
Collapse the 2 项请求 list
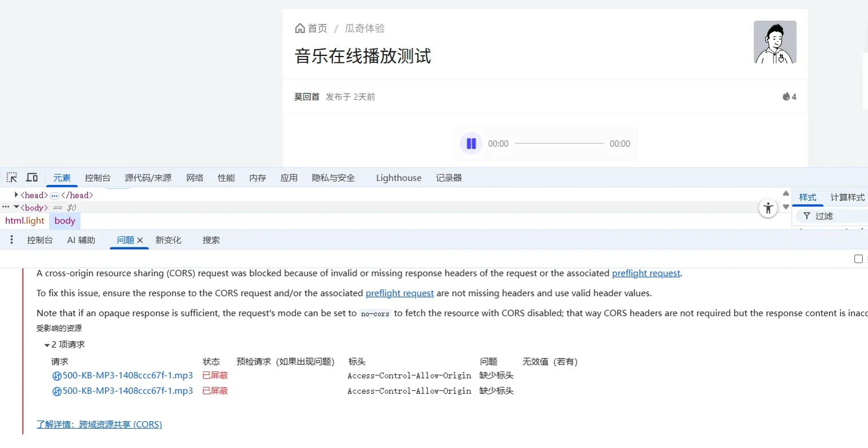47,345
